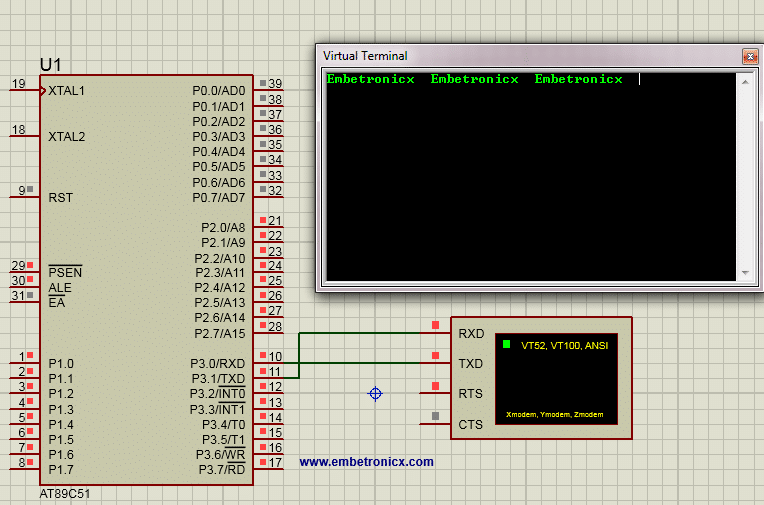Click the P3.1/TXD pin label on U1
Image resolution: width=764 pixels, height=505 pixels.
point(218,379)
